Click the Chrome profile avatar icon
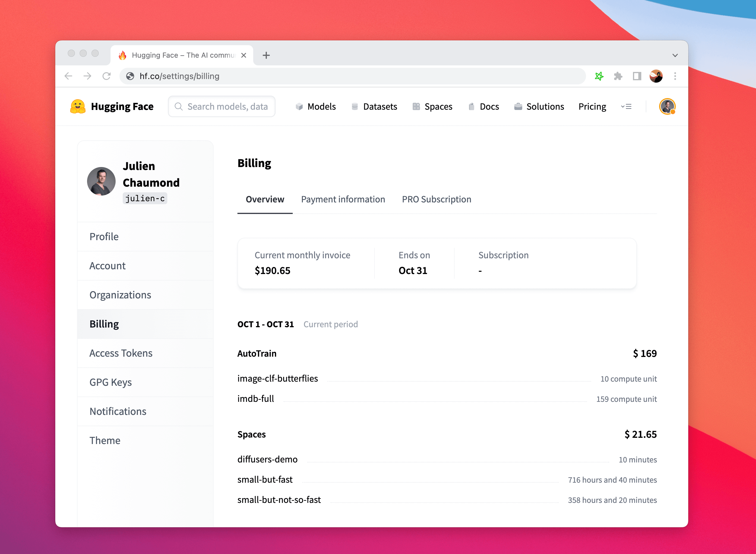Viewport: 756px width, 554px height. (x=656, y=76)
